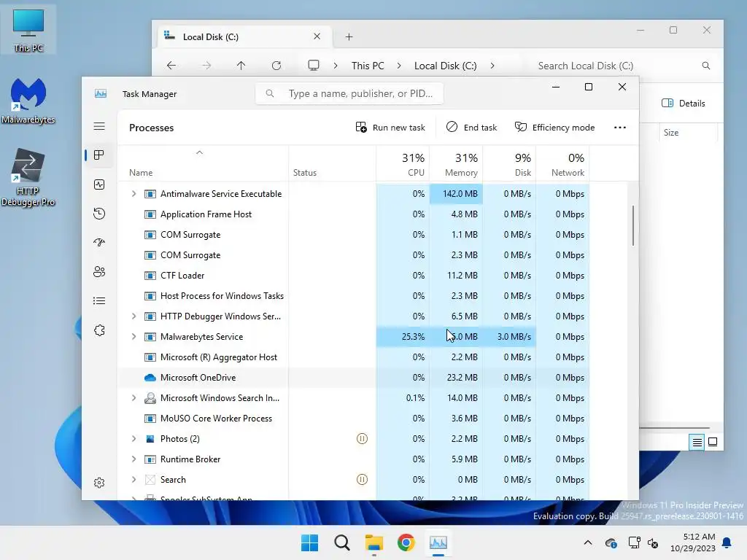
Task: Click Malwarebytes Service 25.3% CPU cell
Action: click(x=403, y=337)
